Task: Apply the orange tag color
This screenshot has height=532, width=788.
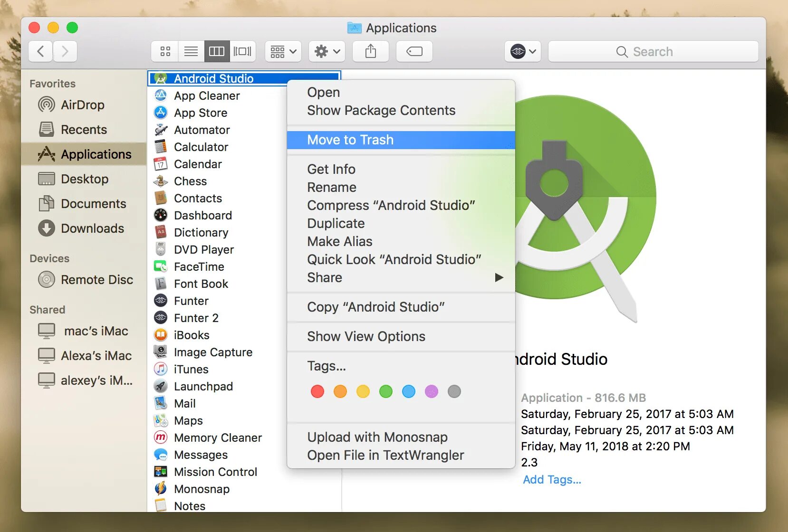Action: pos(340,391)
